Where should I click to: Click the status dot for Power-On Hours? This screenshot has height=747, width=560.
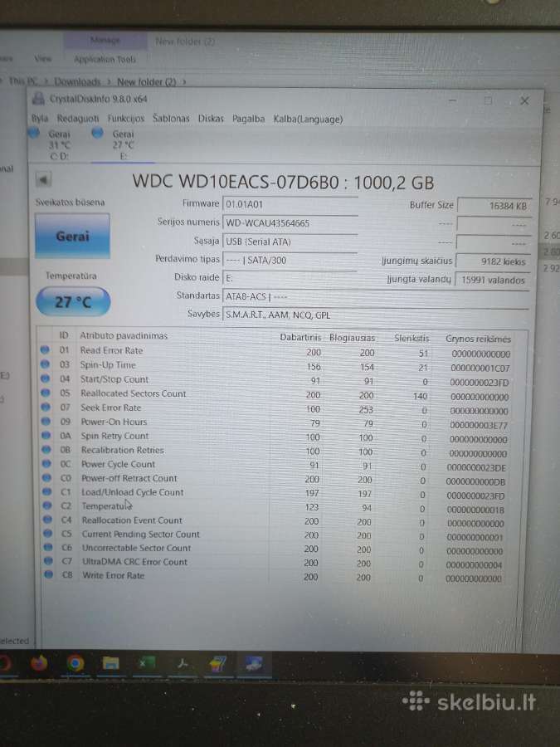[x=46, y=421]
